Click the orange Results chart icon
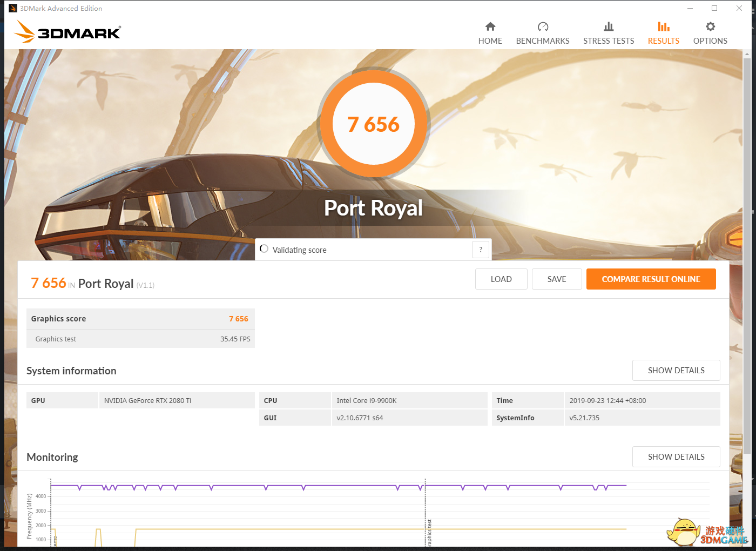This screenshot has width=756, height=551. (x=663, y=26)
